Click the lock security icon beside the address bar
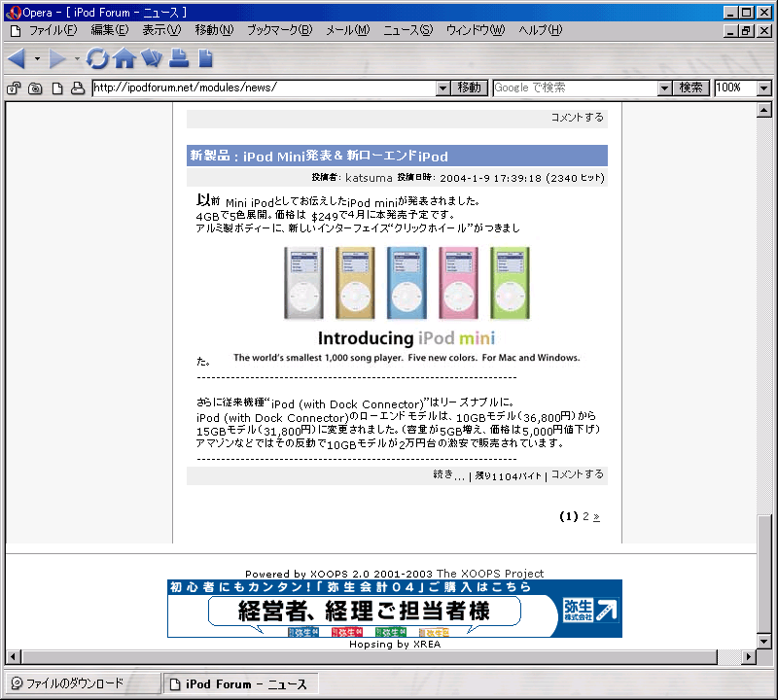 14,88
